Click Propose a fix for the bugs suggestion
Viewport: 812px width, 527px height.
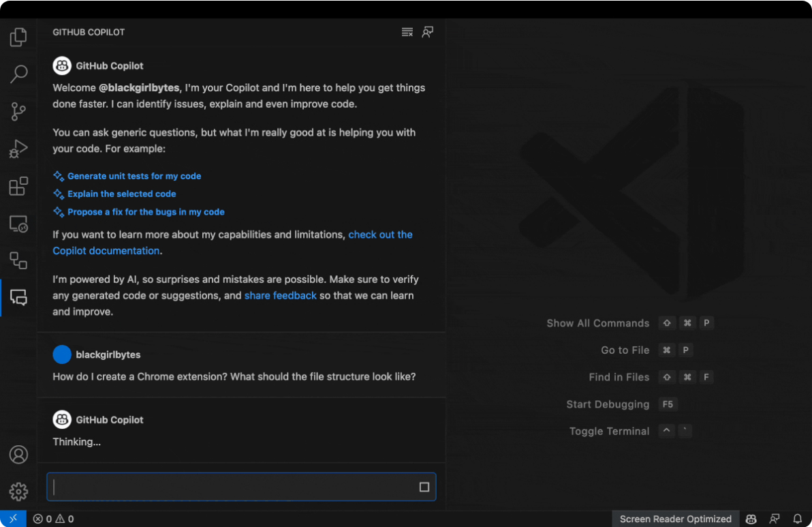(146, 212)
